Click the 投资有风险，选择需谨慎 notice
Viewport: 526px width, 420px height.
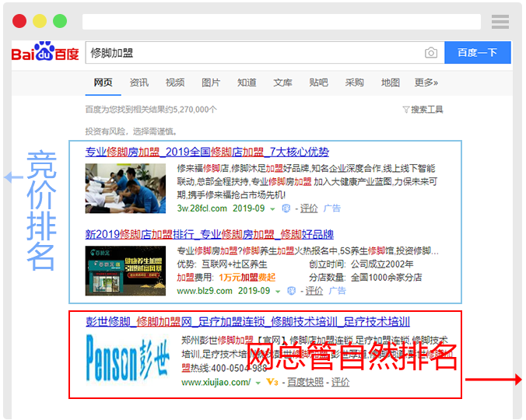pyautogui.click(x=131, y=131)
